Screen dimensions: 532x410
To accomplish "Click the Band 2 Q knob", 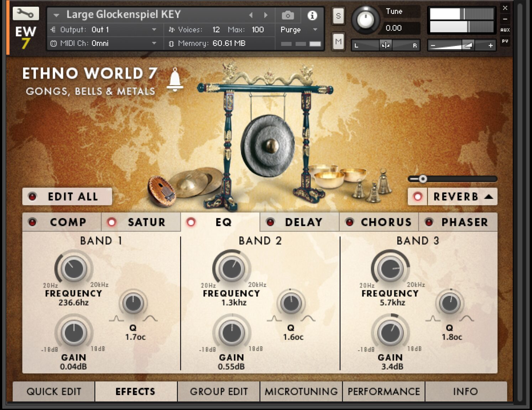I will [x=291, y=304].
